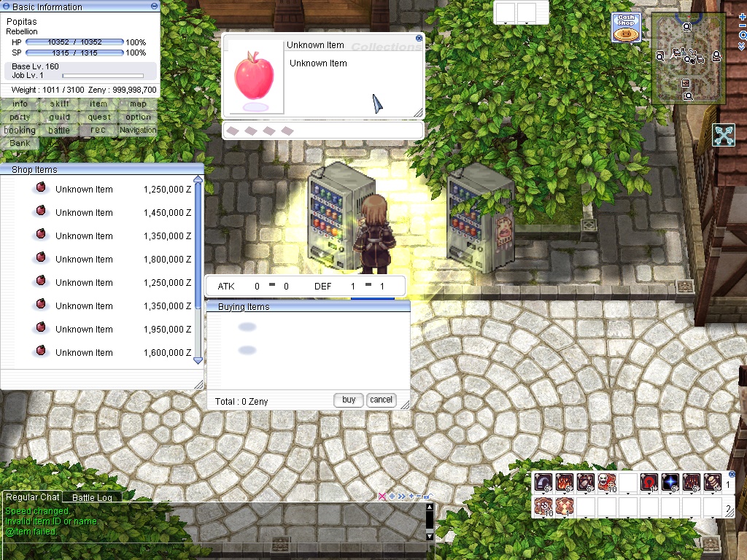Click cancel in the Buying Items window
Viewport: 747px width, 560px height.
click(381, 400)
